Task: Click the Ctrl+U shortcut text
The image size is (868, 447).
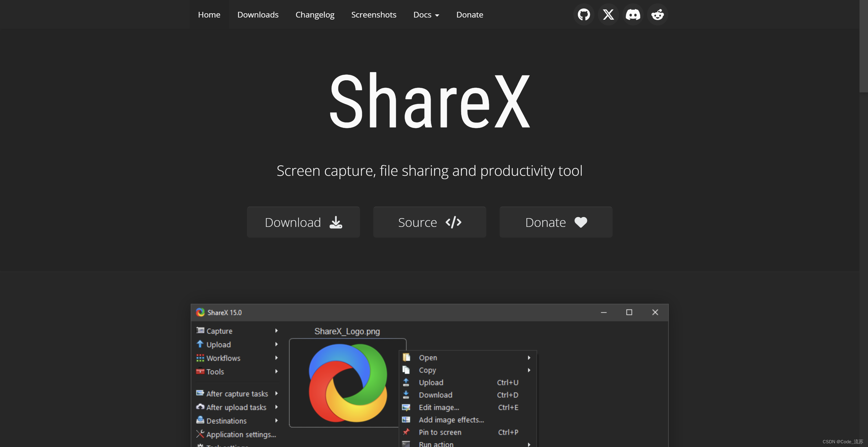Action: tap(507, 382)
